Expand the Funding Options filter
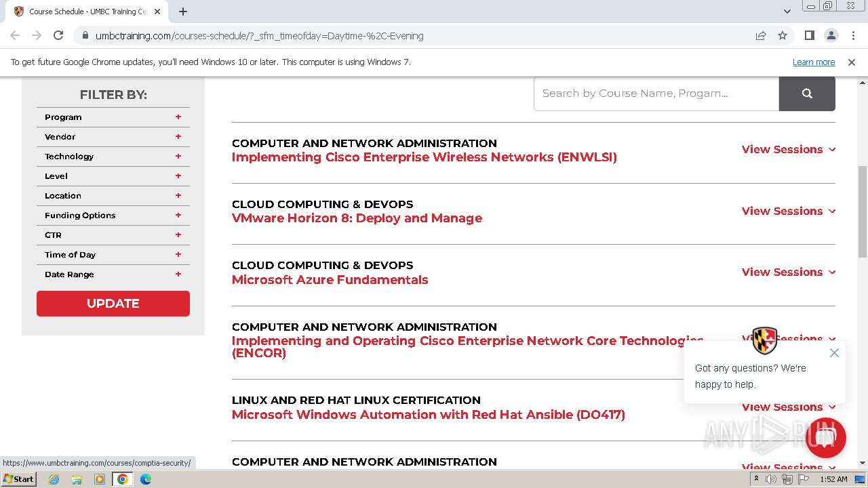 tap(113, 216)
